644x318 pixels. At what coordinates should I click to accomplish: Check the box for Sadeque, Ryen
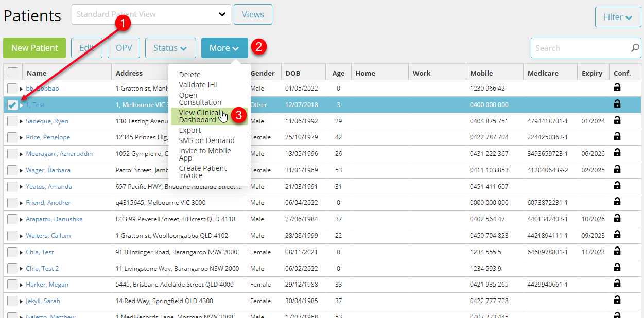pos(12,121)
